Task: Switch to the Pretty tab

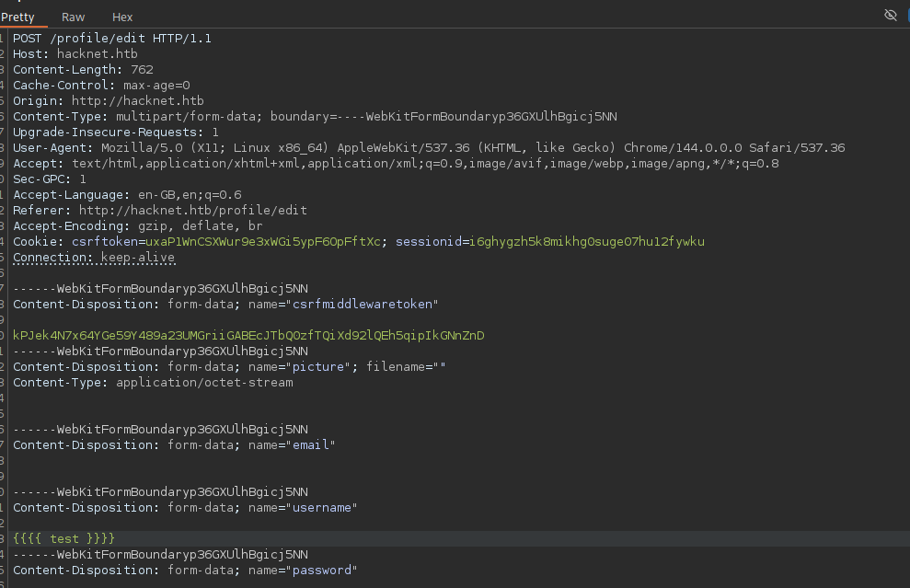Action: [17, 17]
